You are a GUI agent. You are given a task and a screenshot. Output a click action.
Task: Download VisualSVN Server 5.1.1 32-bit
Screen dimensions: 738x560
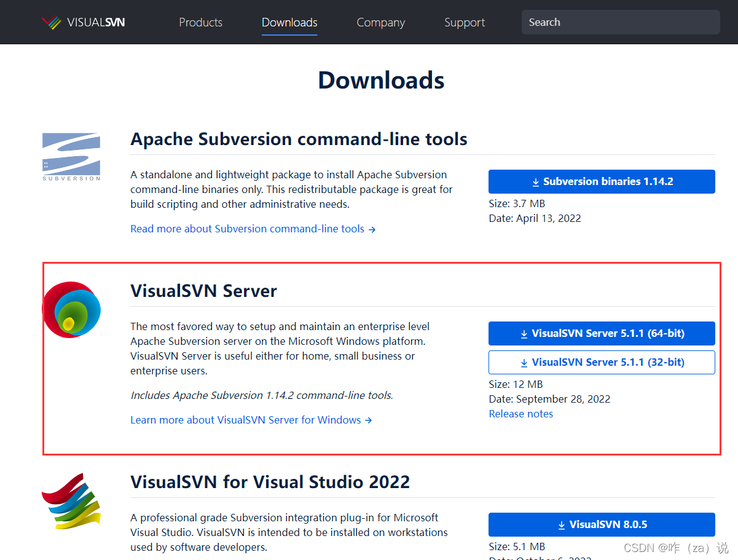(602, 362)
